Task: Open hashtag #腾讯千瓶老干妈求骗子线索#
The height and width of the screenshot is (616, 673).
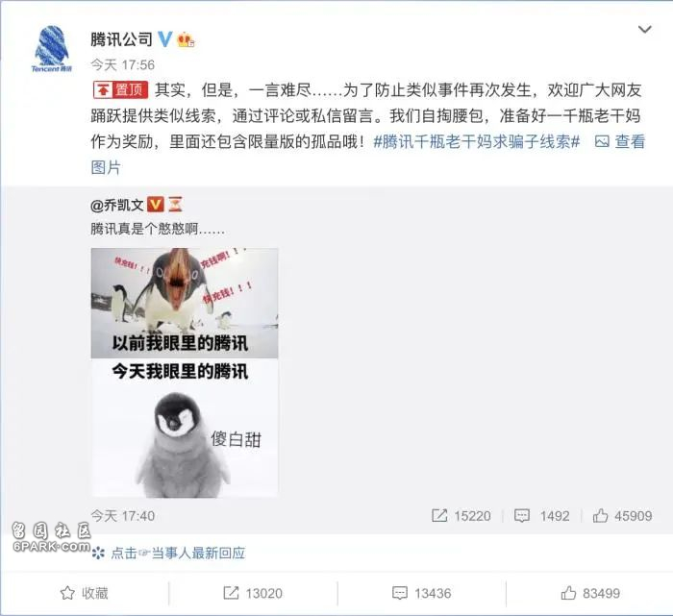Action: click(477, 141)
